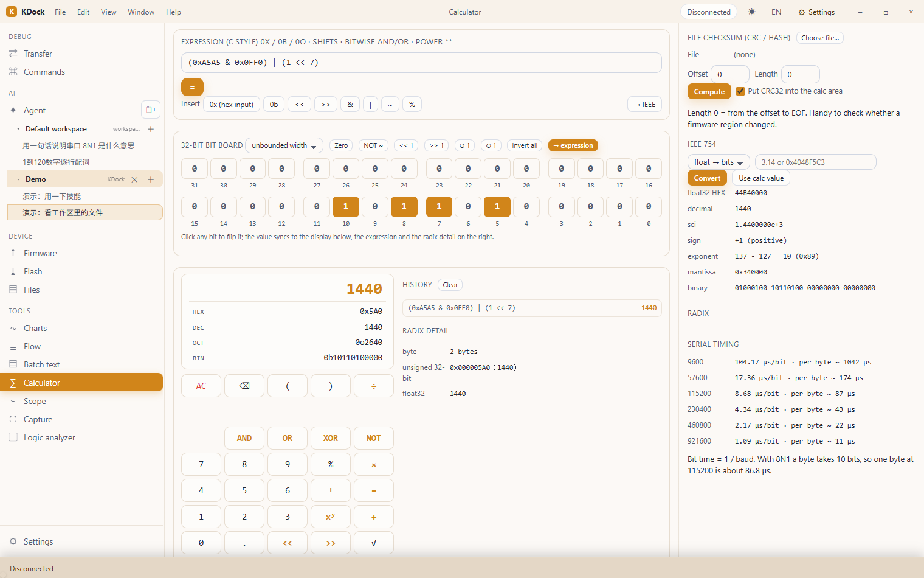Clear the calculation history
Image resolution: width=924 pixels, height=578 pixels.
point(450,285)
